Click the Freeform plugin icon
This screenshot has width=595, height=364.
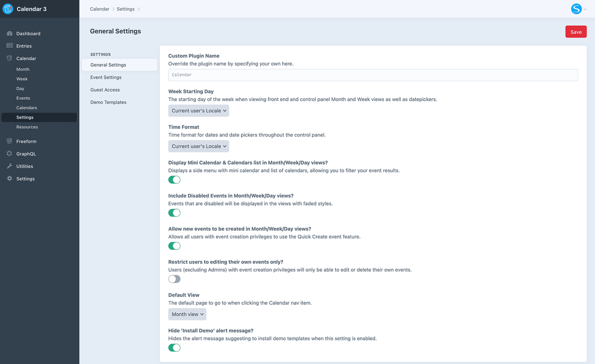click(9, 141)
